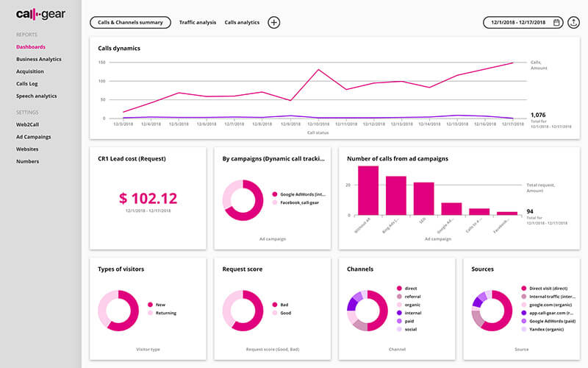Open the calendar icon in date field
Viewport: 588px width, 368px height.
[556, 23]
